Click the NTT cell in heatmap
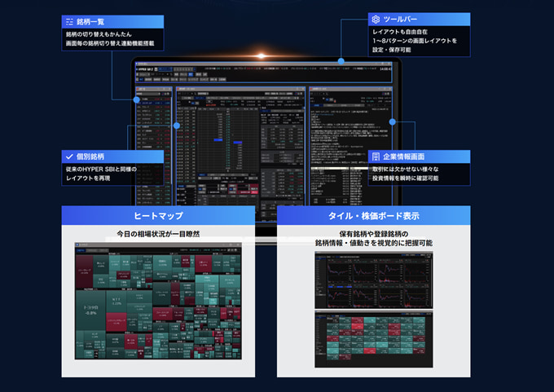The height and width of the screenshot is (392, 554). [117, 302]
